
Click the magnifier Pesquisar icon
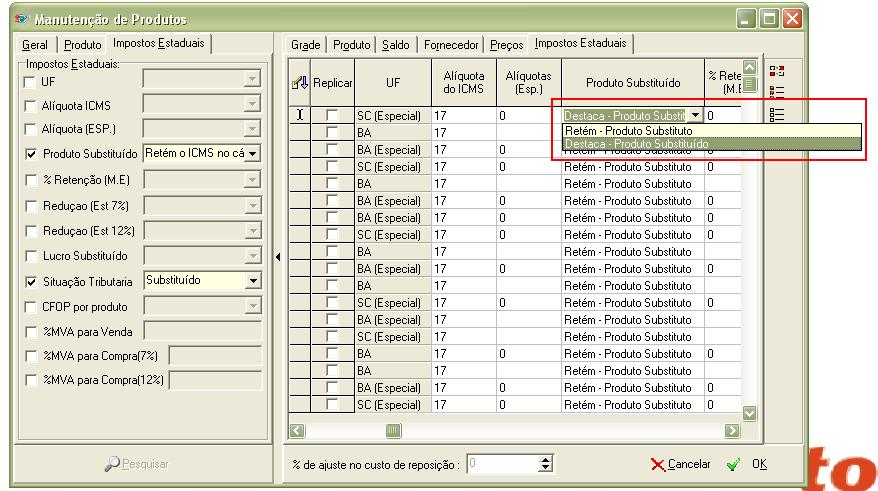pyautogui.click(x=112, y=464)
